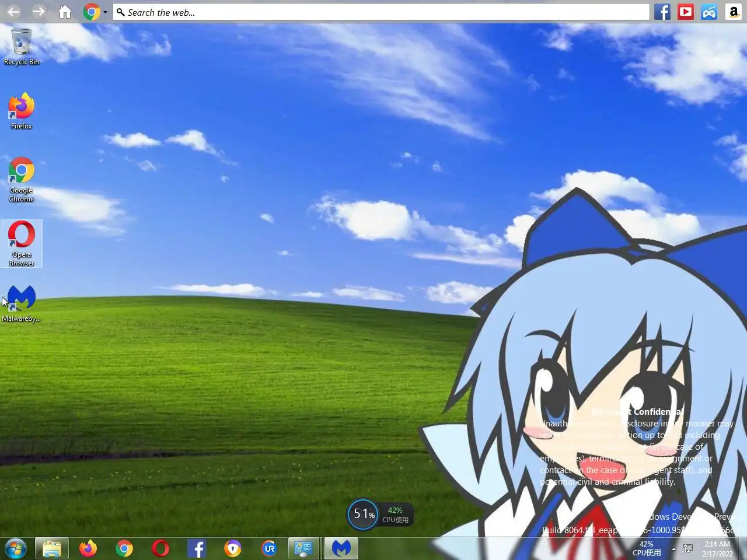This screenshot has height=560, width=747.
Task: Go back with the toolbar back arrow
Action: pos(13,12)
